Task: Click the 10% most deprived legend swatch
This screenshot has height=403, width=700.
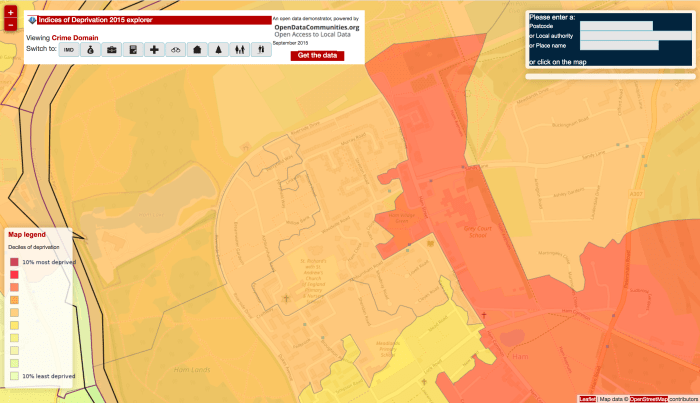Action: point(14,261)
